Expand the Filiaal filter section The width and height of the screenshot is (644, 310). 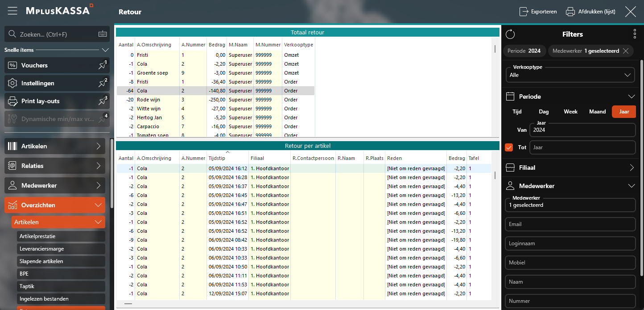coord(632,168)
